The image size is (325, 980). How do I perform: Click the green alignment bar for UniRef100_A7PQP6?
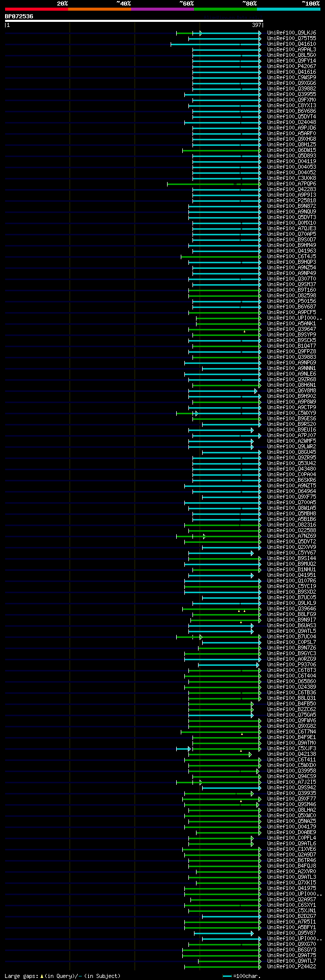(214, 184)
